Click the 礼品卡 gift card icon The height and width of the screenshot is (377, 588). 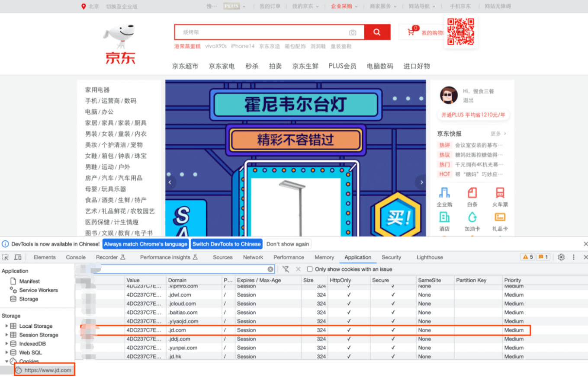[x=500, y=217]
